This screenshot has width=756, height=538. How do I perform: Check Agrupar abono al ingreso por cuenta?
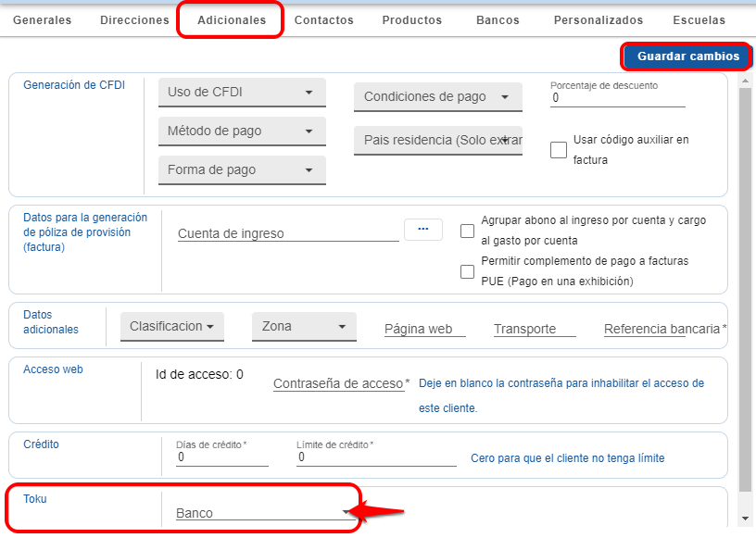(468, 231)
